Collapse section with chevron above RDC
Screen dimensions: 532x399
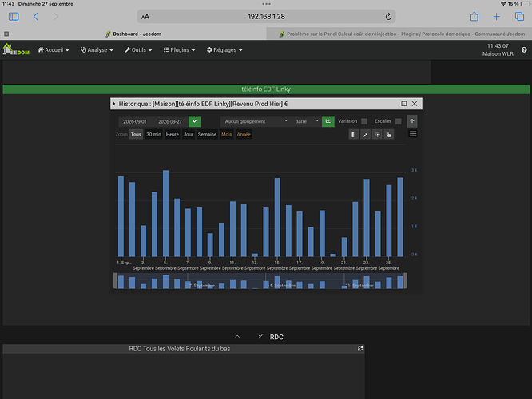pyautogui.click(x=237, y=337)
